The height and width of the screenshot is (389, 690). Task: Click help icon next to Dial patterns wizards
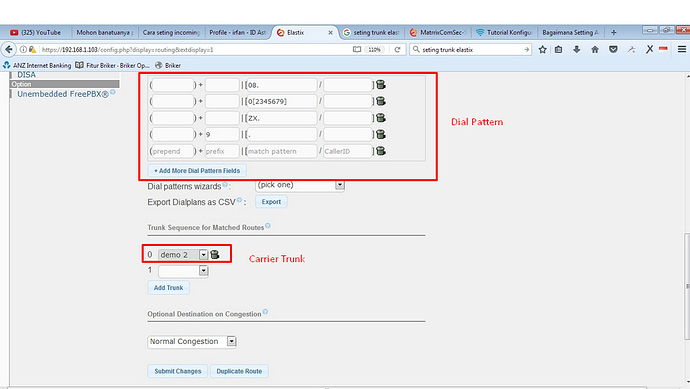click(225, 185)
